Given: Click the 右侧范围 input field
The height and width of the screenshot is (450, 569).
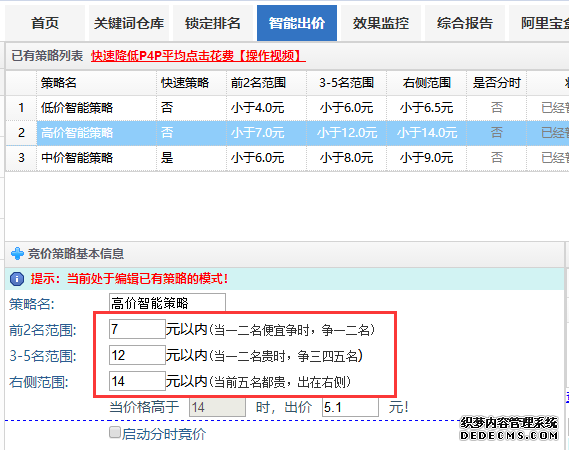Looking at the screenshot, I should [x=137, y=381].
